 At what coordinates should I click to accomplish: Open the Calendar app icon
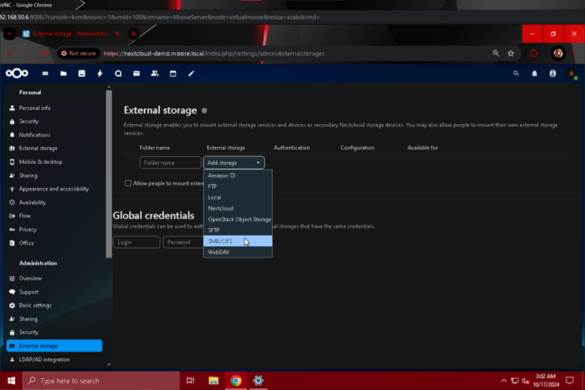pos(173,74)
